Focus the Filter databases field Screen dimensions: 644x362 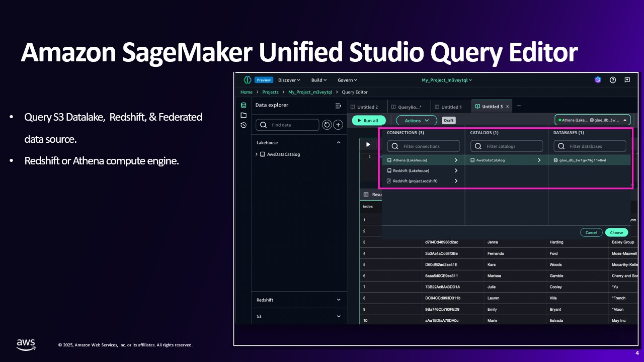pyautogui.click(x=590, y=146)
